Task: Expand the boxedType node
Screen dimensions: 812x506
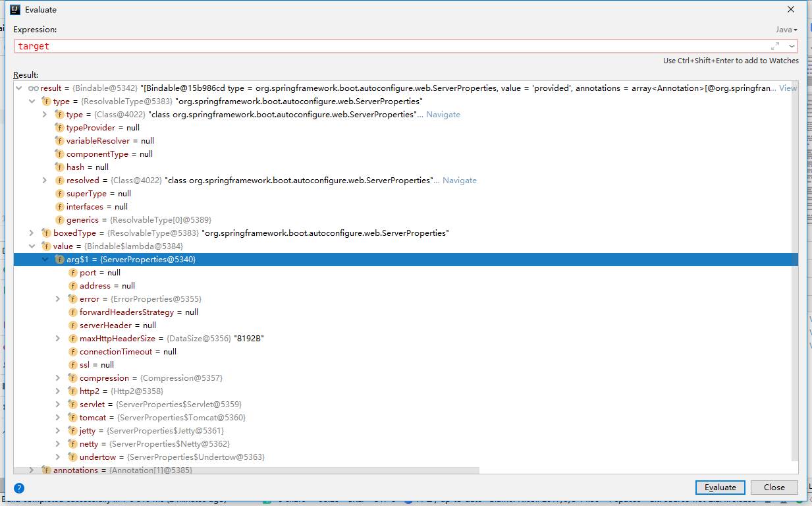Action: [x=32, y=233]
